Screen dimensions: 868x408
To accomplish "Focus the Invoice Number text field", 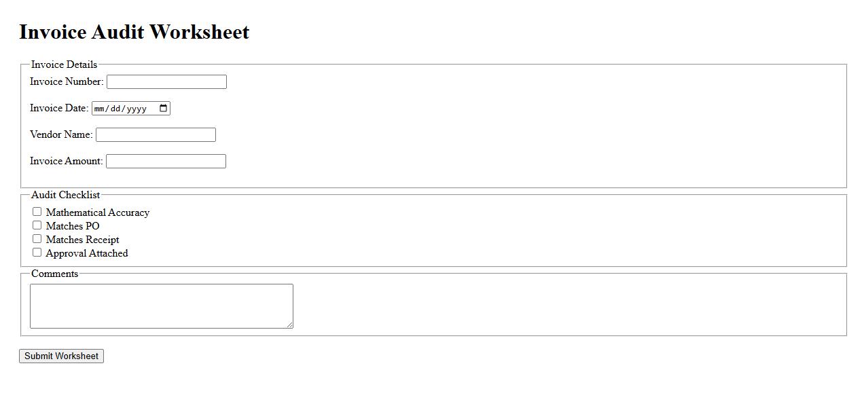I will pos(166,82).
